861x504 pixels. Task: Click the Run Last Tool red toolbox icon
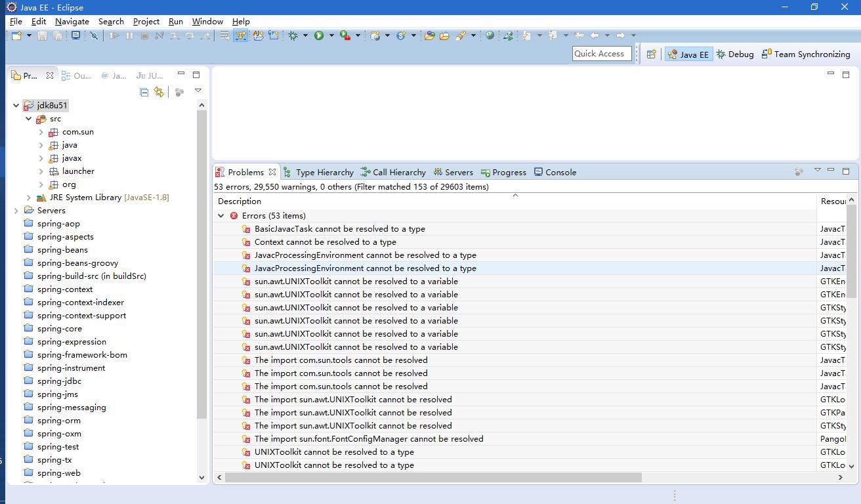coord(345,35)
